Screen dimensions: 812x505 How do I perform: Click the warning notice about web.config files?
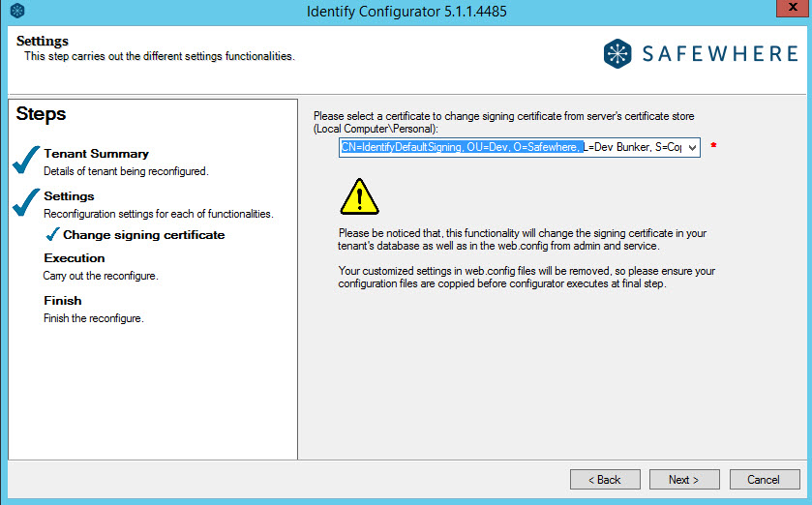[x=526, y=278]
